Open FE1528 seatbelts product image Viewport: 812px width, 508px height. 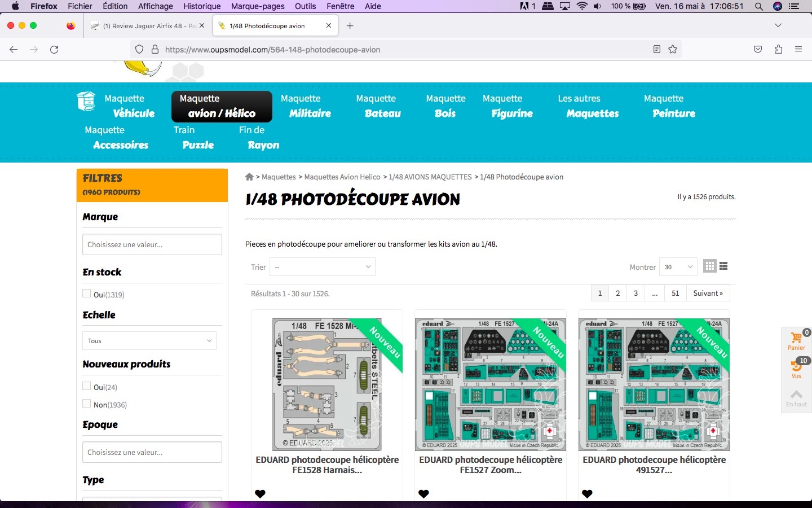[327, 384]
